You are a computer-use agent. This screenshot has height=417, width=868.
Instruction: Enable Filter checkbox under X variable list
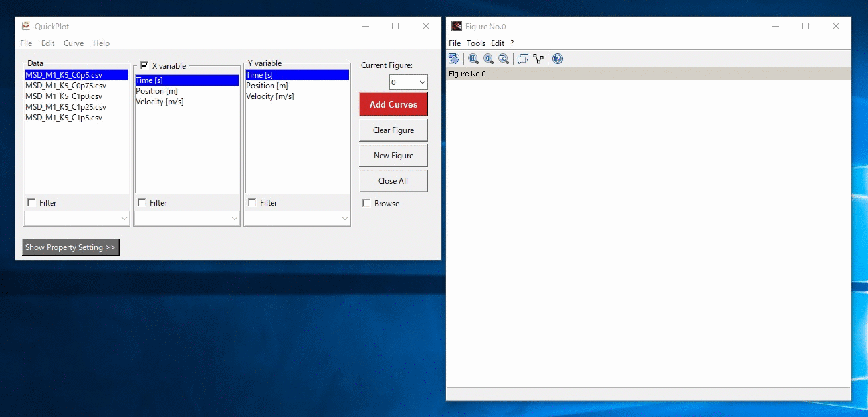point(142,202)
